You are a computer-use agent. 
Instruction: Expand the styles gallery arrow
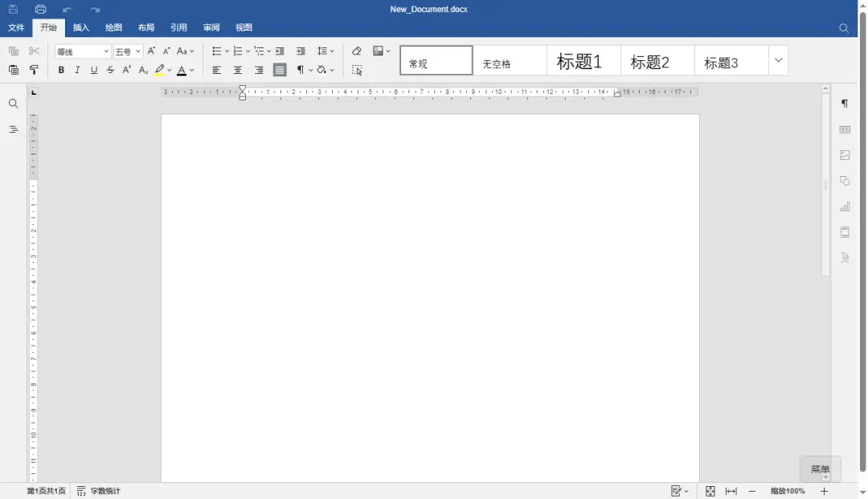(778, 60)
